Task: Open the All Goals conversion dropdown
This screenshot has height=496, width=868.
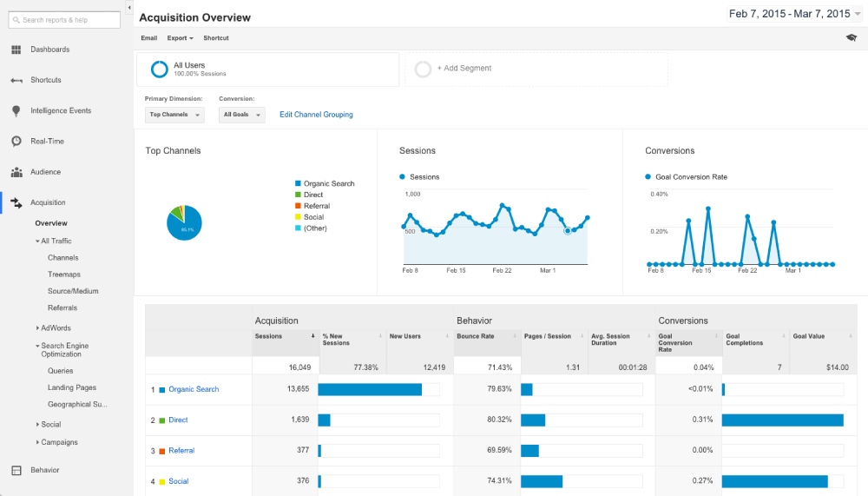Action: 242,115
